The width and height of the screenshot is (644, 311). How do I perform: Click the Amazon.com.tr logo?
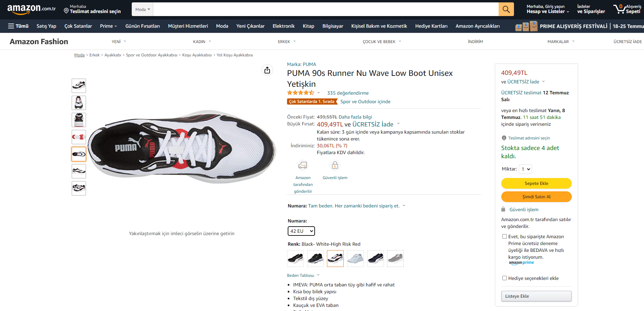31,9
